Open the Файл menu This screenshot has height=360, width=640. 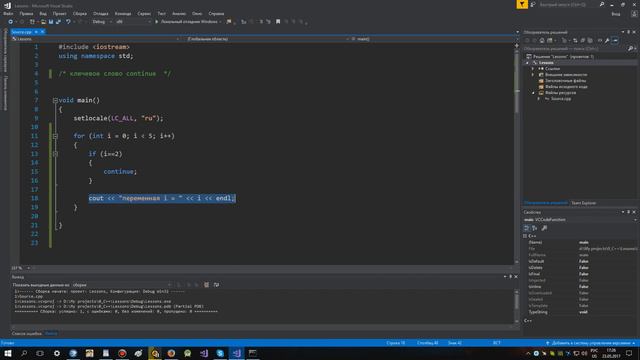pos(8,13)
